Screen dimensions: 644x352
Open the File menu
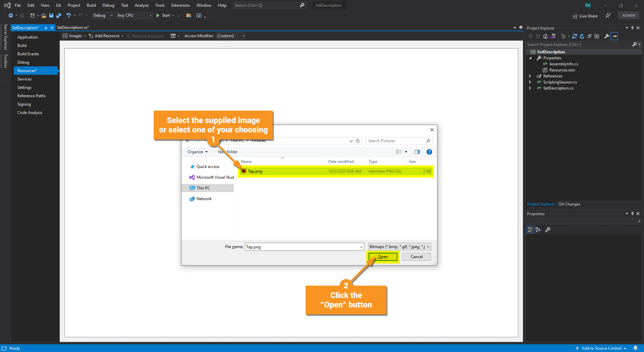18,5
